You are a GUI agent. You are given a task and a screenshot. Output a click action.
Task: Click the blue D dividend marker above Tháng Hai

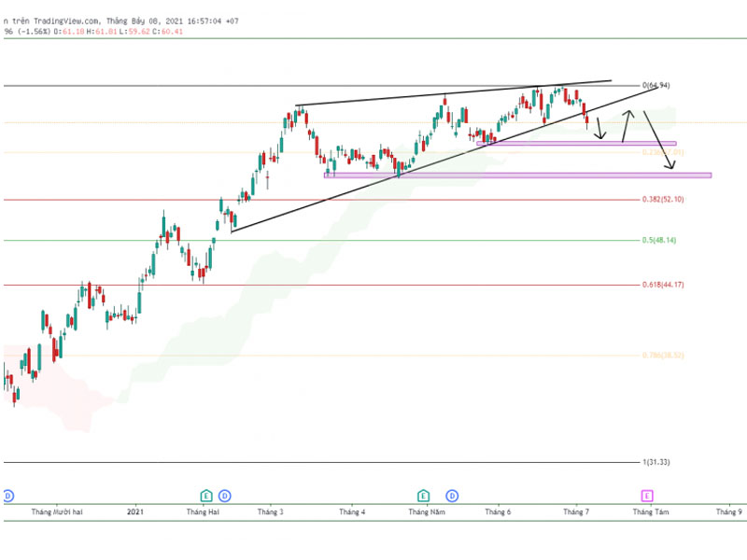225,497
